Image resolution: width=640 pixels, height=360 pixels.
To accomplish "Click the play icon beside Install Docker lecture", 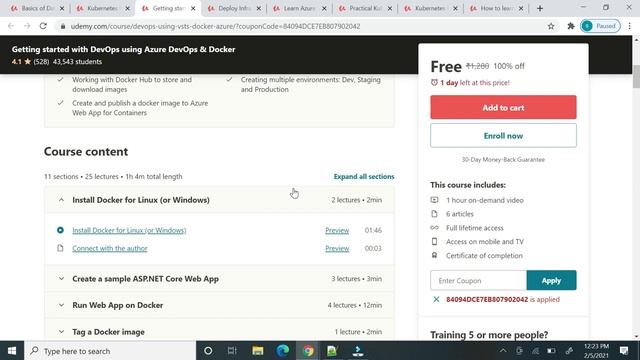I will [60, 230].
